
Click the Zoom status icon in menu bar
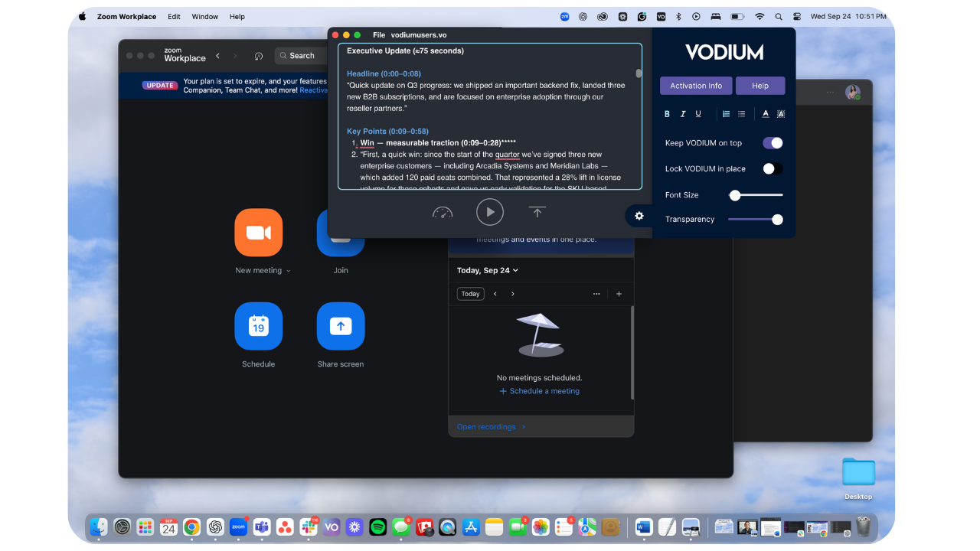pos(565,16)
